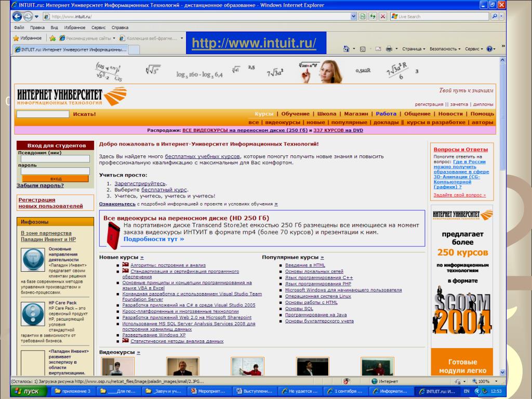The image size is (532, 399).
Task: Open the Сервис command bar dropdown
Action: pyautogui.click(x=474, y=49)
